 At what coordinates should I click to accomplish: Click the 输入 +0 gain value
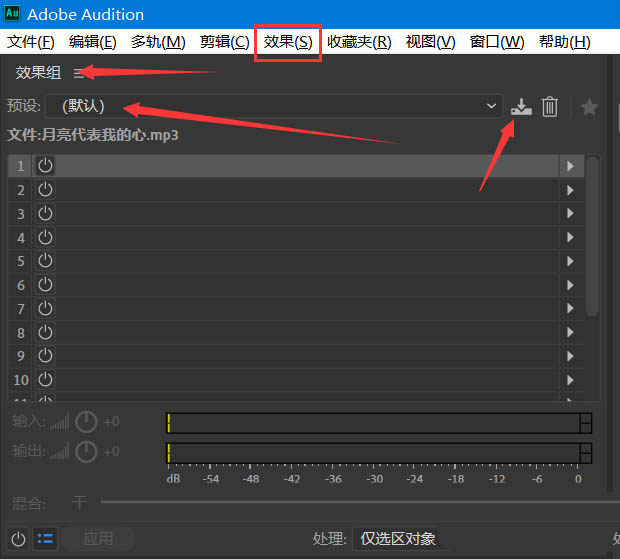pyautogui.click(x=112, y=422)
